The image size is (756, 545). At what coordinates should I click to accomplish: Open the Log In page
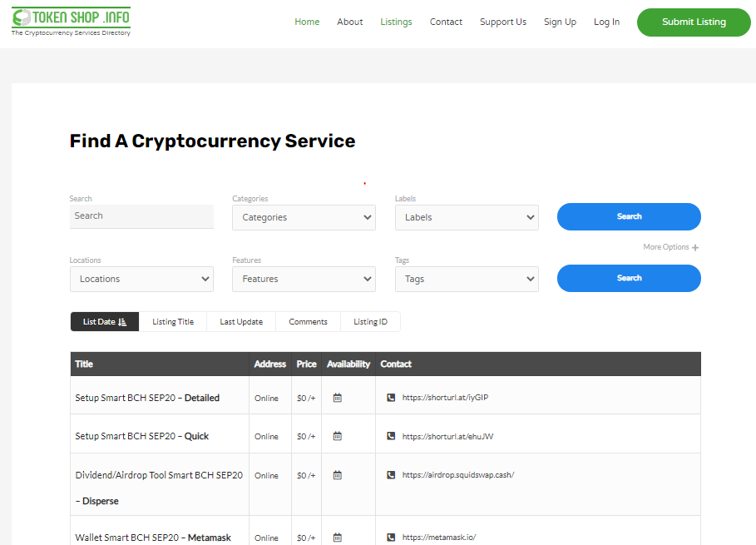point(606,22)
